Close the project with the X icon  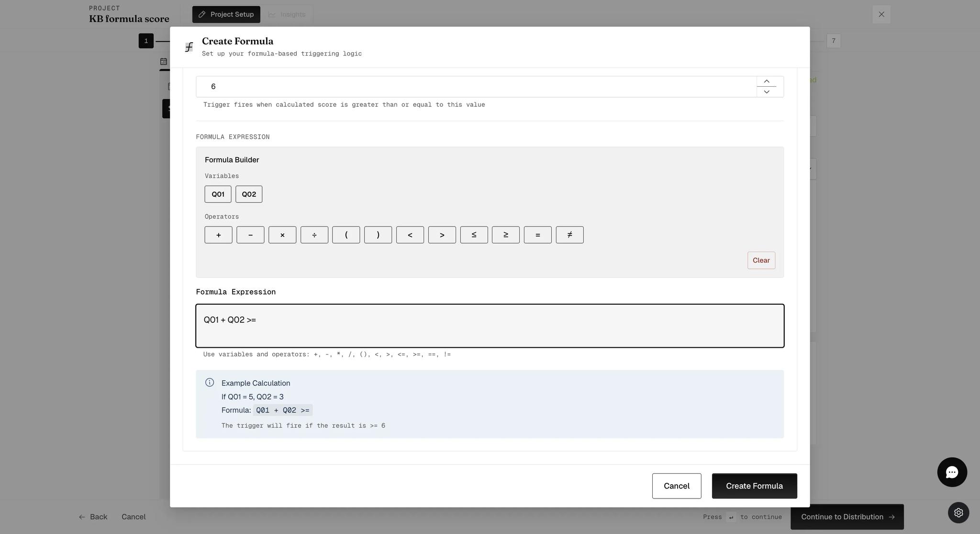tap(881, 14)
